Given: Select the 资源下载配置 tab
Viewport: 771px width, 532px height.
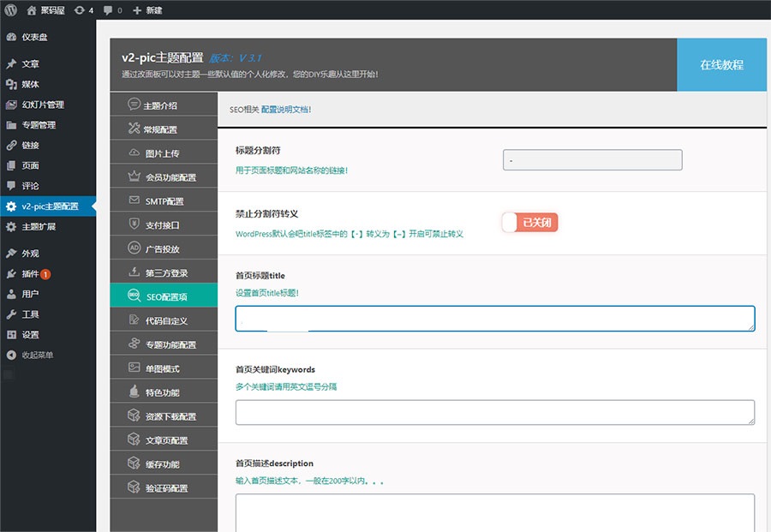Looking at the screenshot, I should click(x=164, y=415).
